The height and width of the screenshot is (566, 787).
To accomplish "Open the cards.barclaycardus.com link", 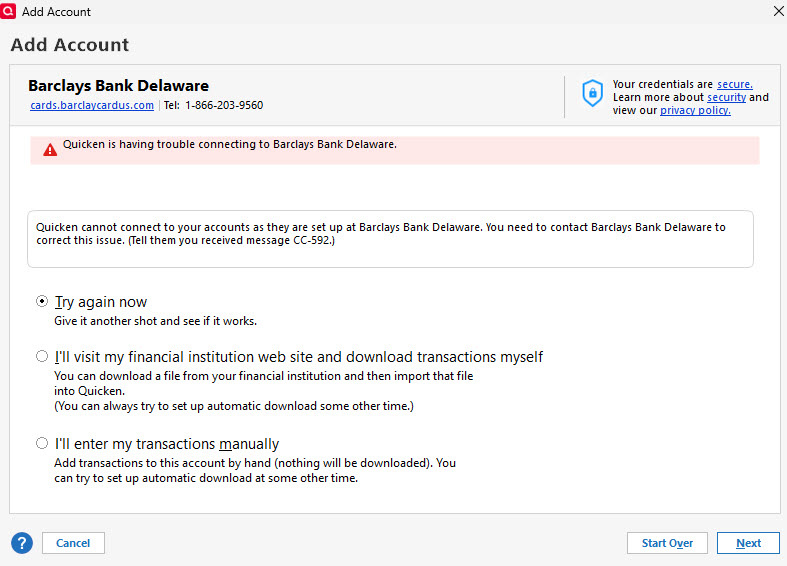I will tap(92, 105).
